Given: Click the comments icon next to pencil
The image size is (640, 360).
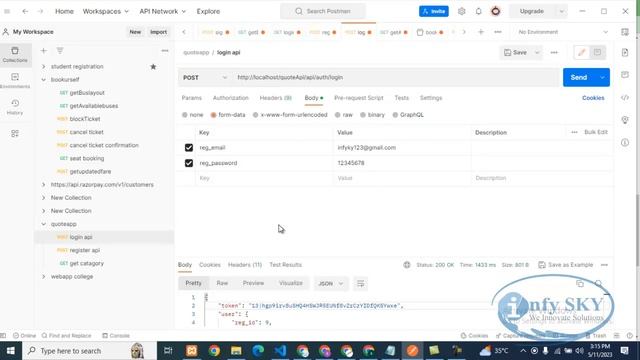Looking at the screenshot, I should tap(597, 52).
